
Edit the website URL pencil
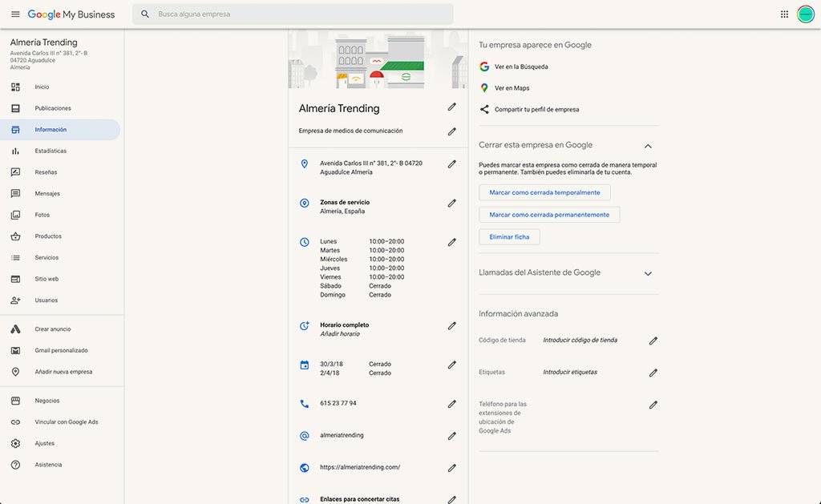tap(452, 468)
